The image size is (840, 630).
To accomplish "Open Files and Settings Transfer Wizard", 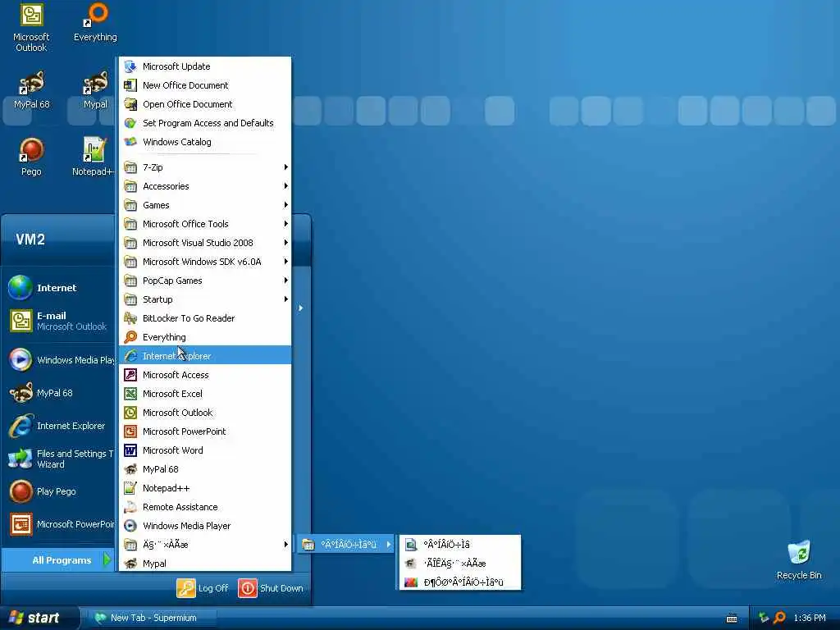I will pyautogui.click(x=58, y=459).
